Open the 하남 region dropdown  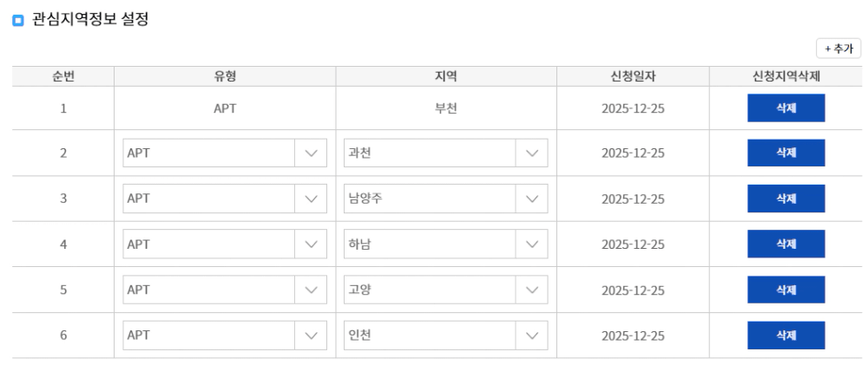click(445, 244)
